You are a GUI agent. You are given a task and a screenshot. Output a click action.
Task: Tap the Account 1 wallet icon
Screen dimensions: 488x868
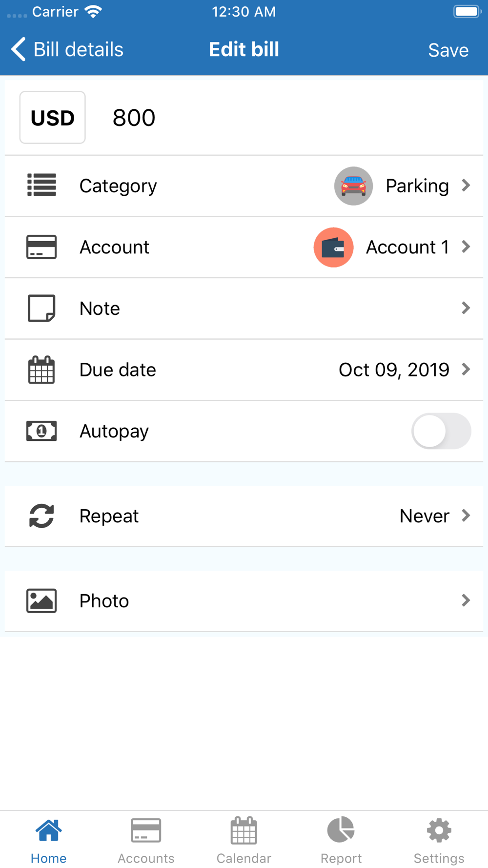click(333, 247)
